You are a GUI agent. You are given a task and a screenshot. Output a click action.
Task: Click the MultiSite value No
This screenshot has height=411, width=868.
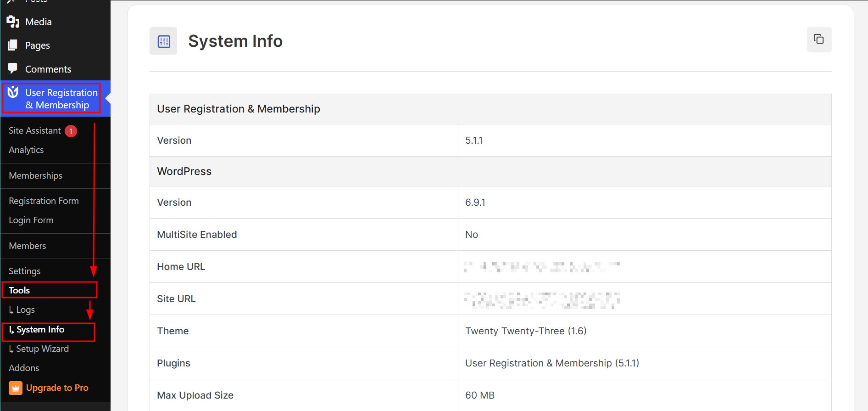pyautogui.click(x=472, y=235)
